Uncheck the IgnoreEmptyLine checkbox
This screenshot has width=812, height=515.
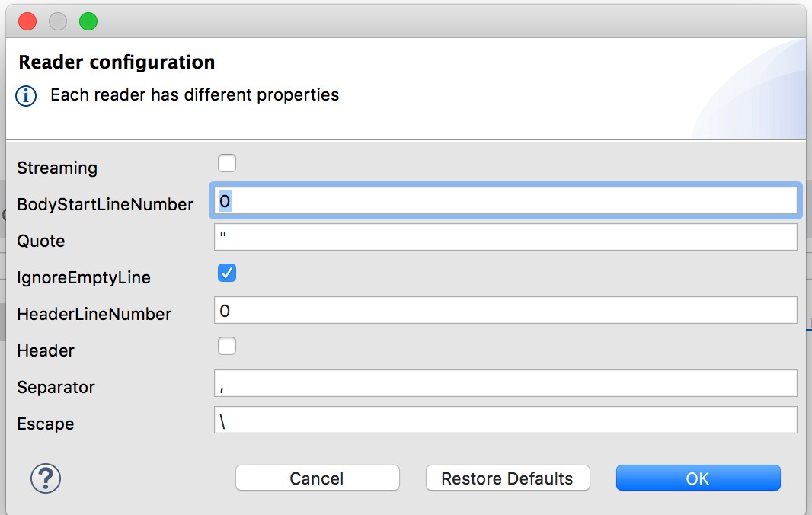point(227,273)
